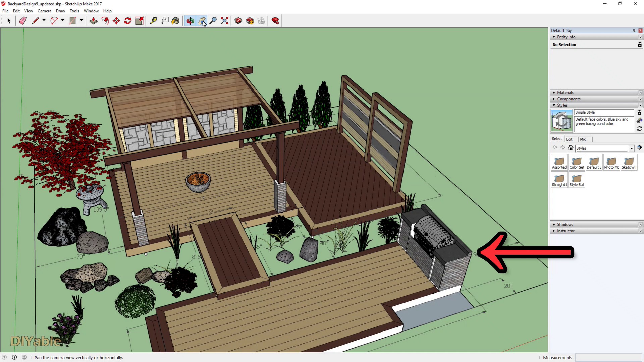Image resolution: width=644 pixels, height=362 pixels.
Task: Collapse the Styles panel
Action: pyautogui.click(x=554, y=105)
